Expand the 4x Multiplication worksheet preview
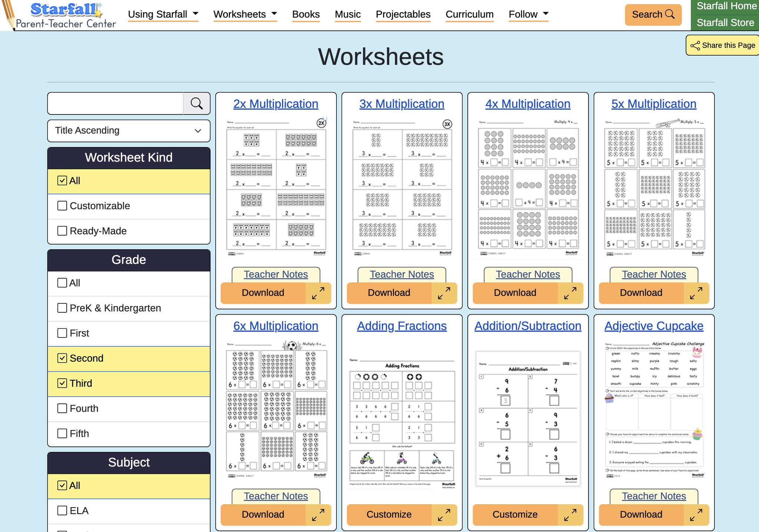 [x=570, y=293]
